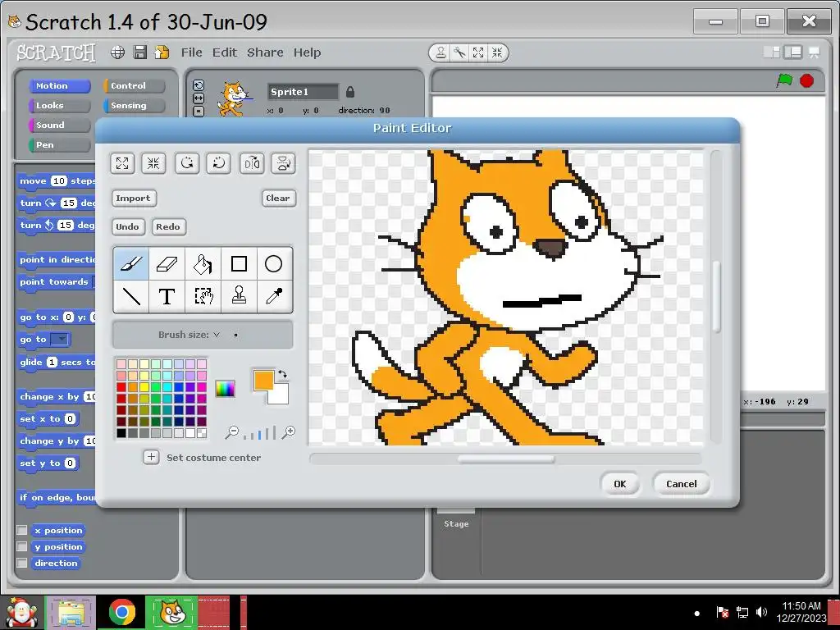
Task: Flip costume horizontally
Action: point(252,163)
